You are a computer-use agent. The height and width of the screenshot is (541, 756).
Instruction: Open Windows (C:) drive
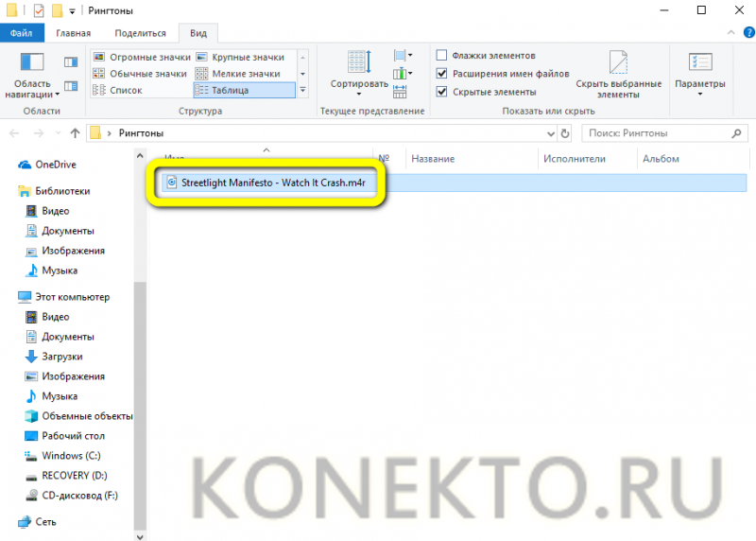click(62, 456)
